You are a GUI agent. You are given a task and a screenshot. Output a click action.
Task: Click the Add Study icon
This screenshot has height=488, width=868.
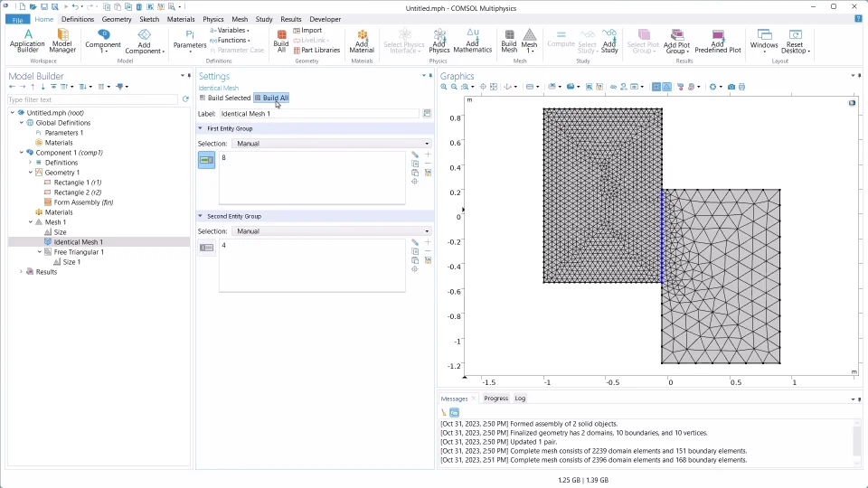point(609,41)
